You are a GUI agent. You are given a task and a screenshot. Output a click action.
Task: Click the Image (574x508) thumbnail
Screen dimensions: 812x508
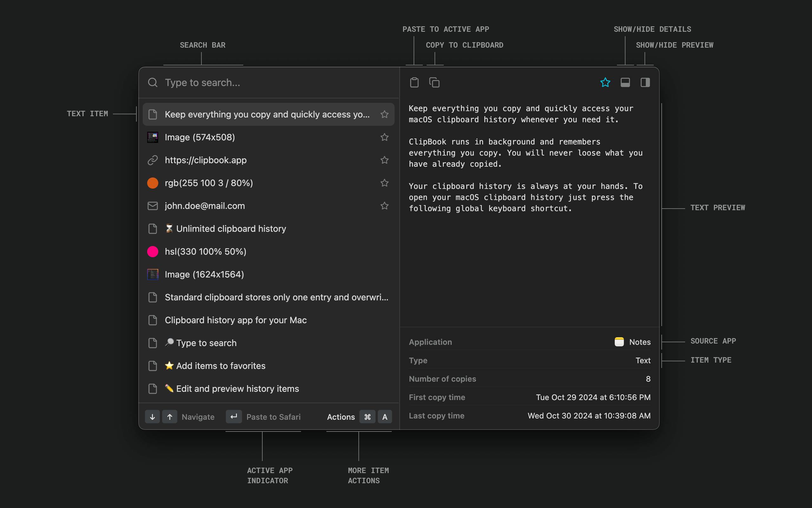pyautogui.click(x=153, y=137)
